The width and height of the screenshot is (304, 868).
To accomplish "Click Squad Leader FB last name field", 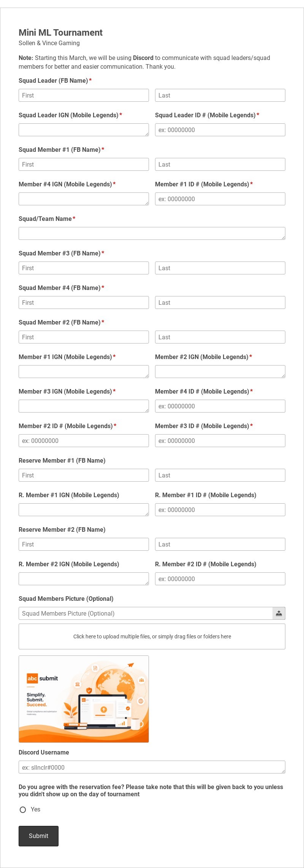I will click(x=220, y=95).
